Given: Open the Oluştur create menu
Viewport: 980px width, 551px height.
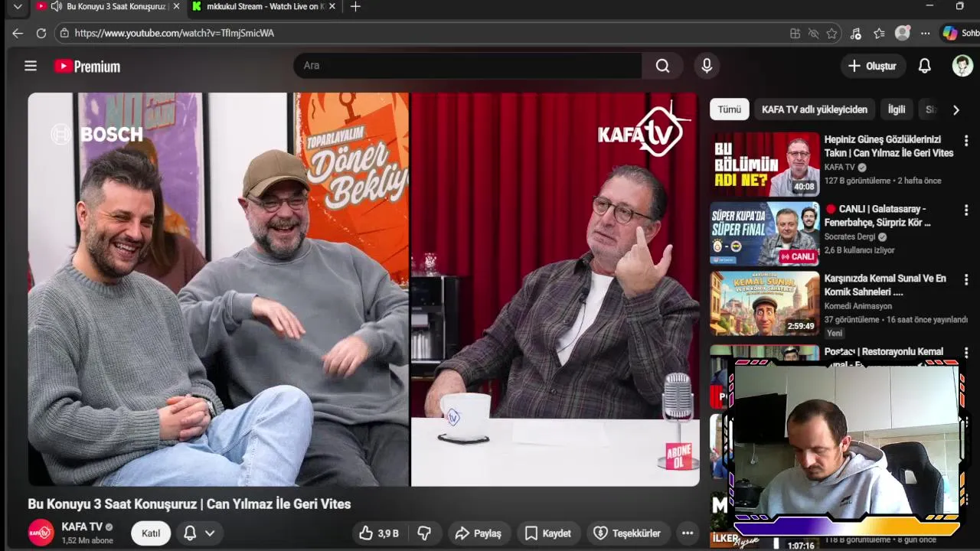Looking at the screenshot, I should (x=872, y=66).
